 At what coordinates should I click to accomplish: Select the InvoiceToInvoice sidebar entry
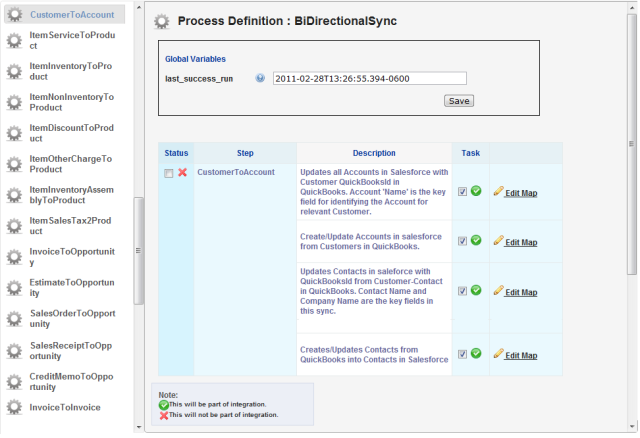point(64,408)
